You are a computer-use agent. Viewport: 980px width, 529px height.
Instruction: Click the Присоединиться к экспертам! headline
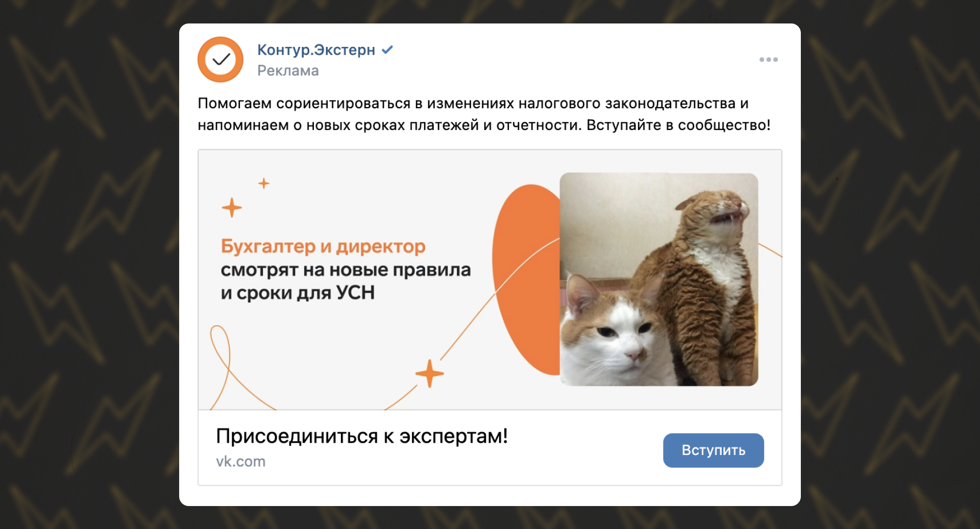point(362,436)
